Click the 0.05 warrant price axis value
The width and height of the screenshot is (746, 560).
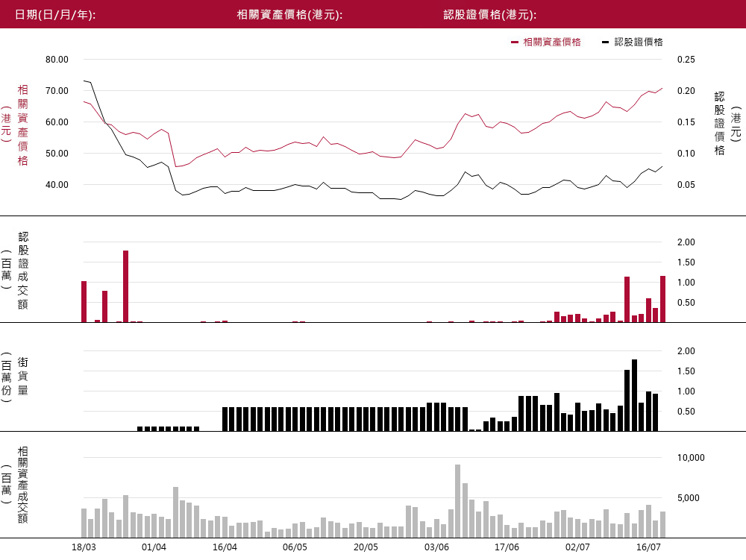[x=686, y=185]
